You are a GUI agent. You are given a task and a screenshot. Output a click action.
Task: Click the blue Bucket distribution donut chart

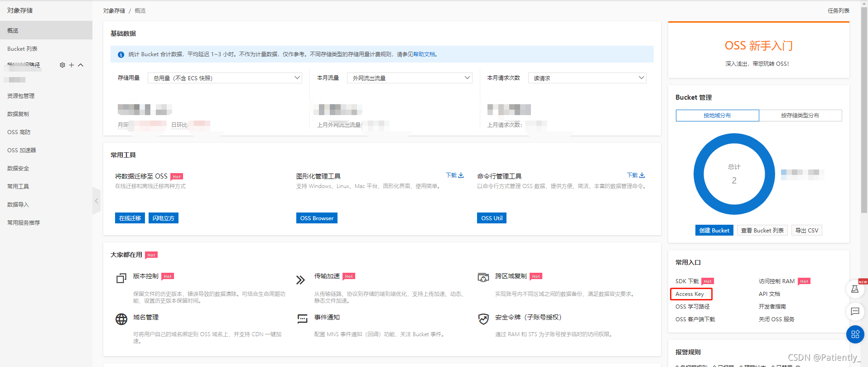pos(734,174)
